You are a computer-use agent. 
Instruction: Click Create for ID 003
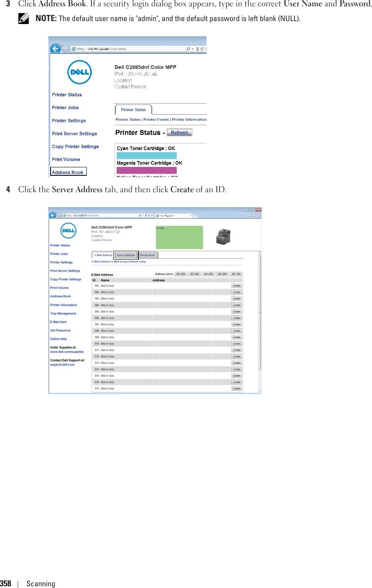click(x=237, y=298)
